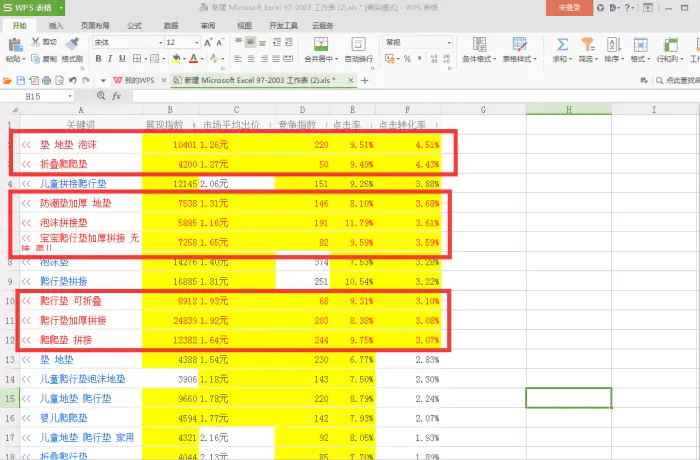Click the Undo arrow in quick toolbar
Image resolution: width=700 pixels, height=460 pixels.
coord(72,80)
